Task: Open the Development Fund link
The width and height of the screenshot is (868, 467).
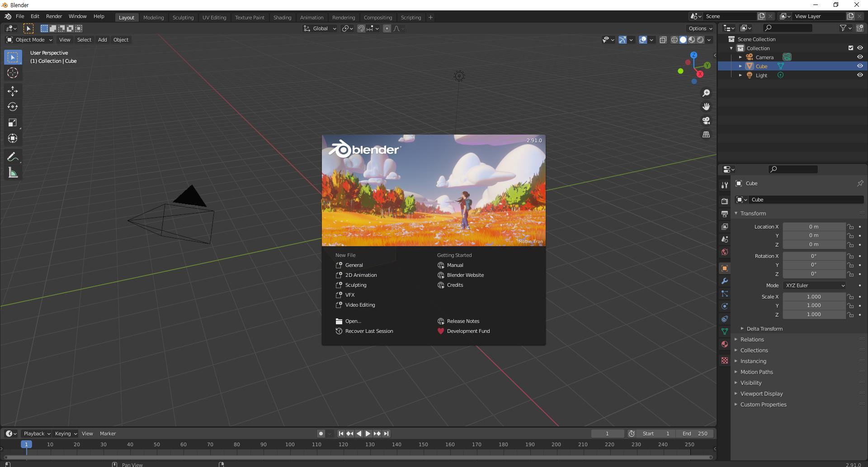Action: coord(464,331)
